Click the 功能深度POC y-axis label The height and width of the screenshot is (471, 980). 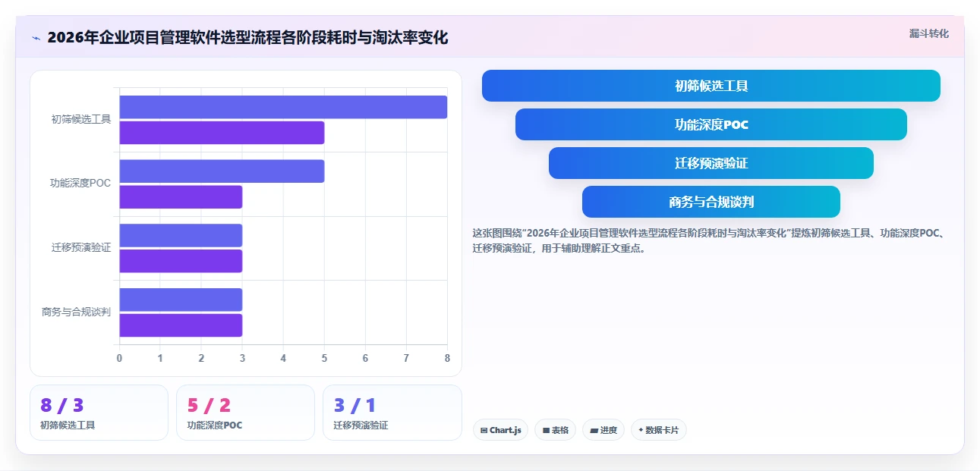pos(80,183)
